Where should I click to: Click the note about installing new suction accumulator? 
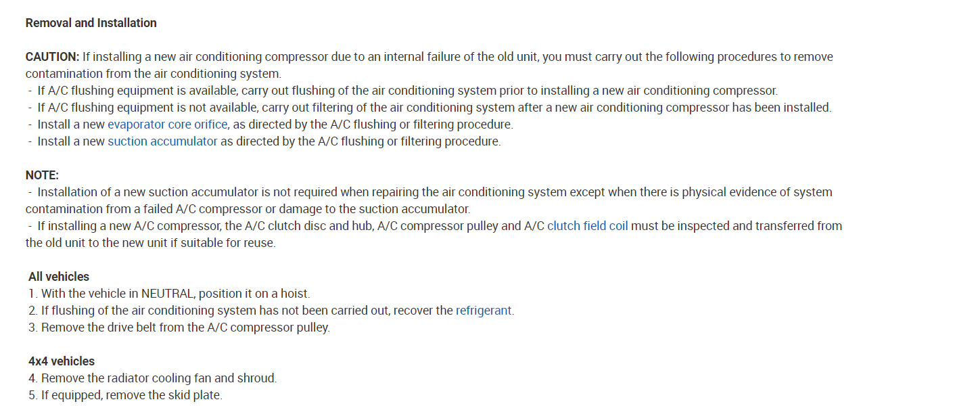(433, 192)
